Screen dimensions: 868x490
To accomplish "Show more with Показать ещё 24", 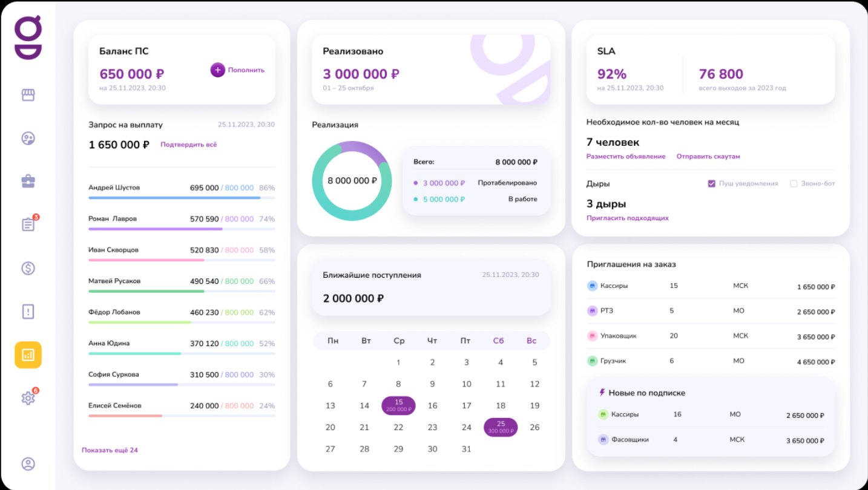I will point(110,450).
